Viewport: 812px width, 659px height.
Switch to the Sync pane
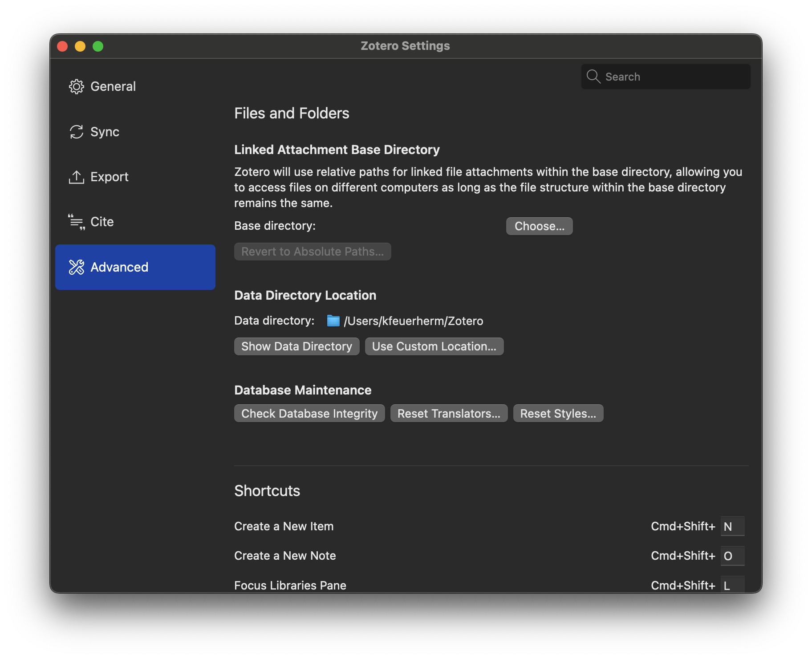click(135, 132)
